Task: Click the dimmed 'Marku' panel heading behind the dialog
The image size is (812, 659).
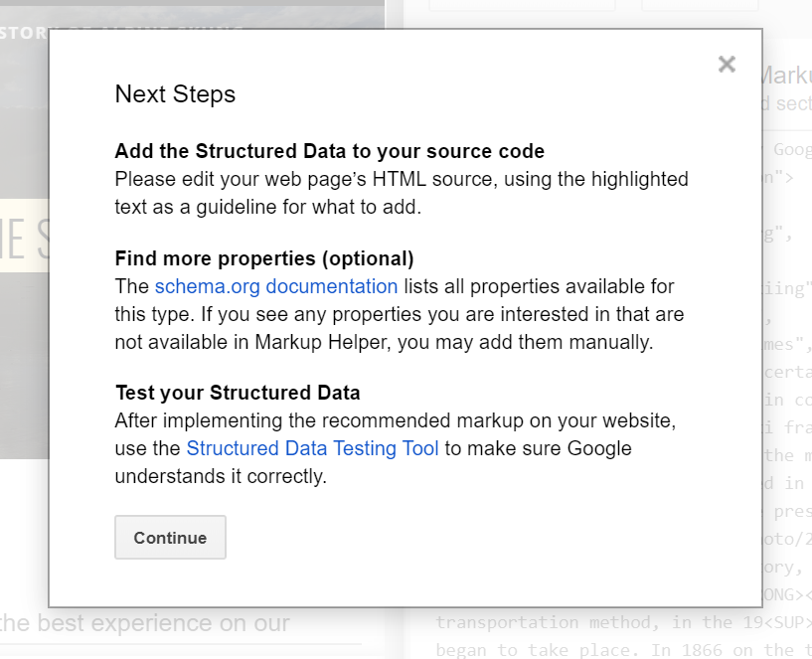Action: (785, 76)
